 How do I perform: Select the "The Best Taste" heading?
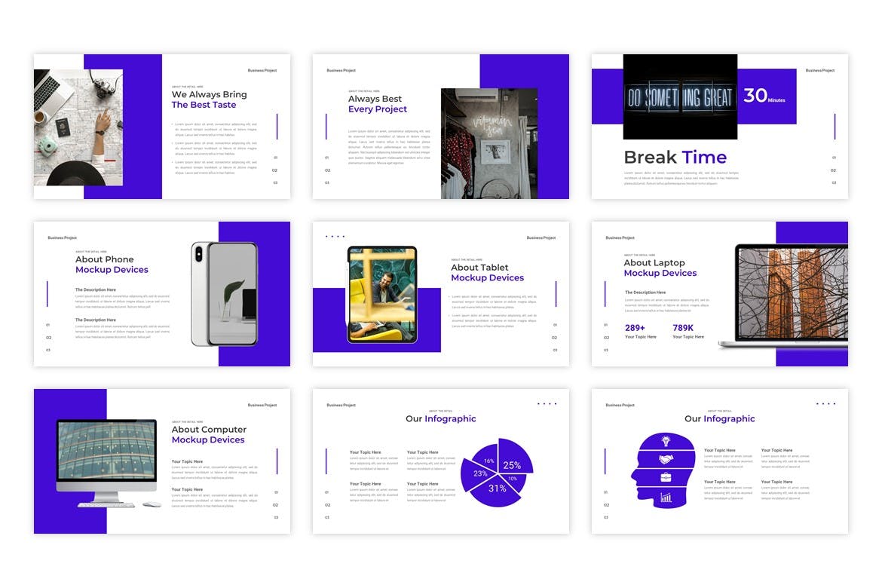pyautogui.click(x=204, y=105)
